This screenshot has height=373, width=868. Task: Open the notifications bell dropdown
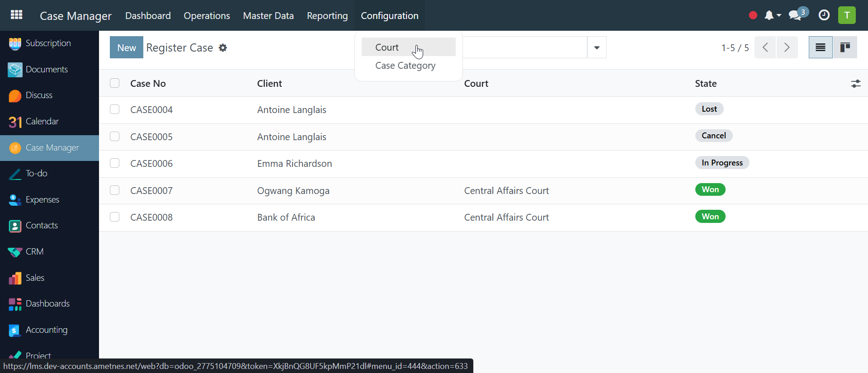pyautogui.click(x=772, y=15)
